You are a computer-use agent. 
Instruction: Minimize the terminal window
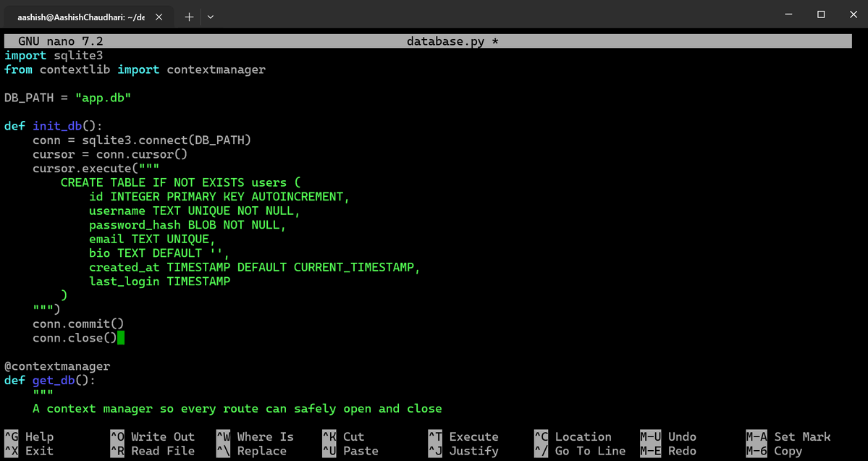coord(788,15)
